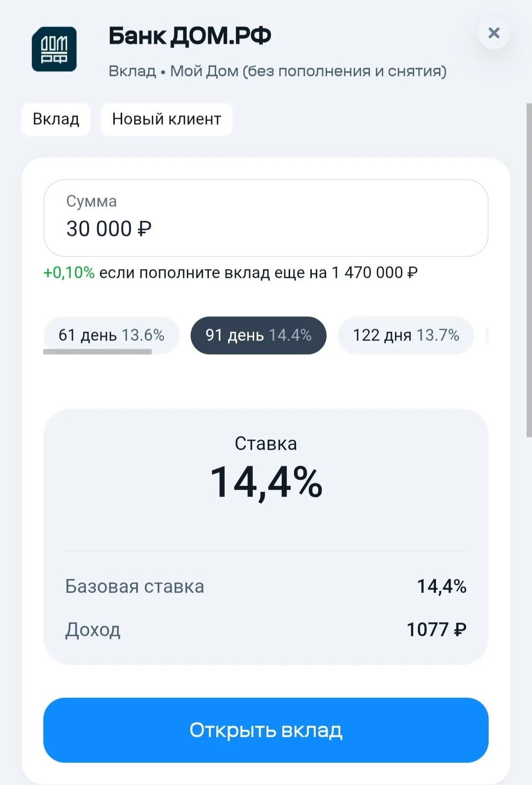Click the Сумма label inside amount box
Screen dimensions: 532x785
[x=92, y=201]
